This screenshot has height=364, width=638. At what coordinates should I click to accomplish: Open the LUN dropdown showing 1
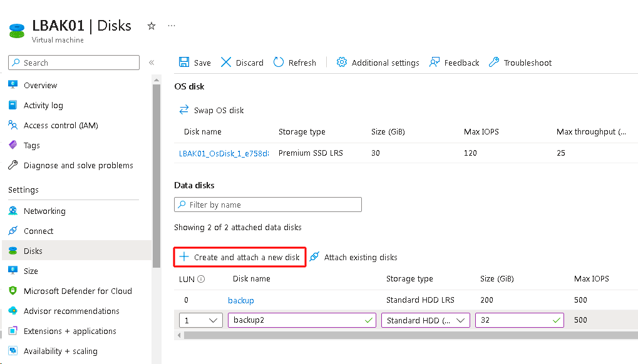pyautogui.click(x=201, y=320)
